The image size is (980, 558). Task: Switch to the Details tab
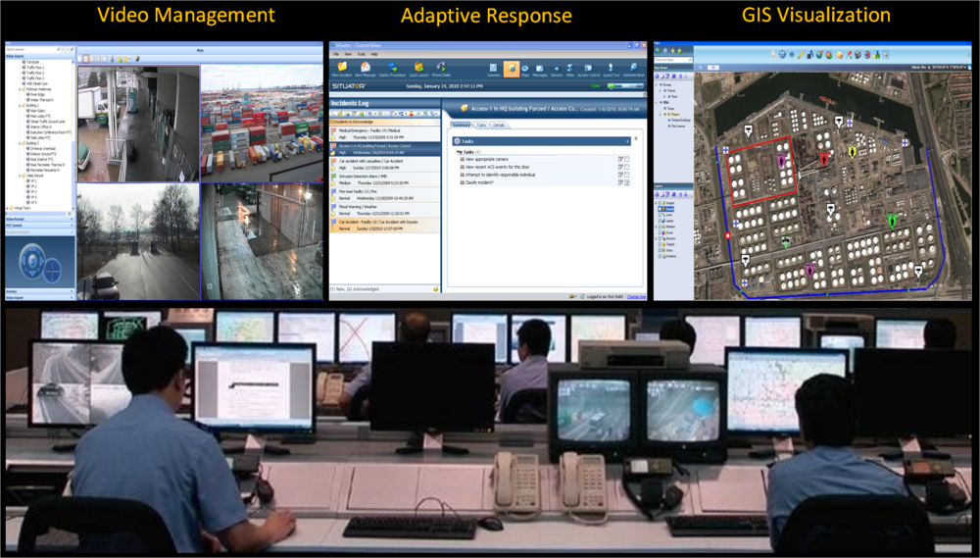coord(499,126)
